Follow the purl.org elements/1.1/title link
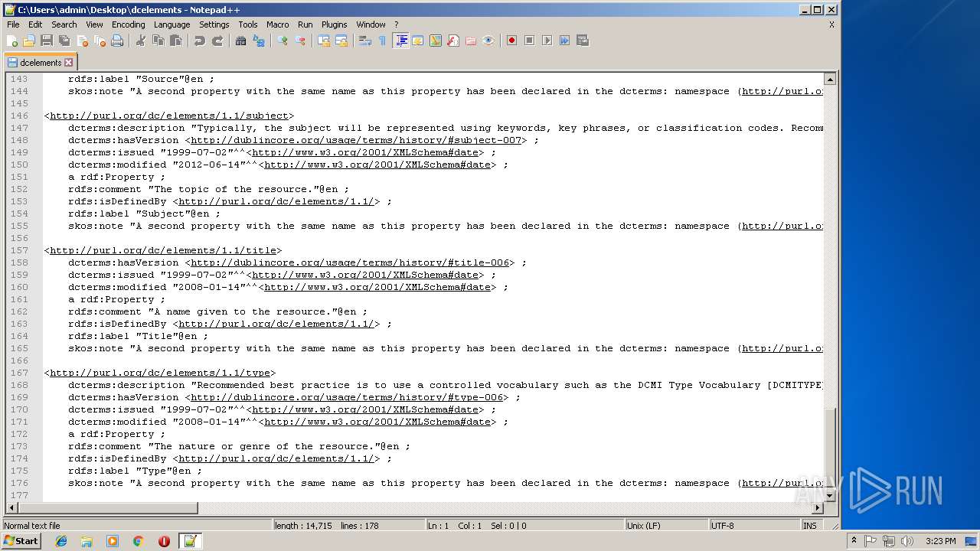 coord(162,250)
